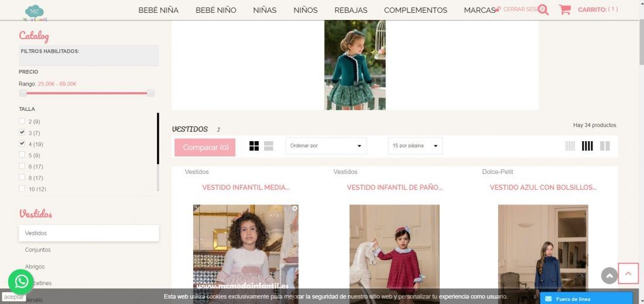Select two-column layout icon
644x304 pixels.
pos(605,146)
